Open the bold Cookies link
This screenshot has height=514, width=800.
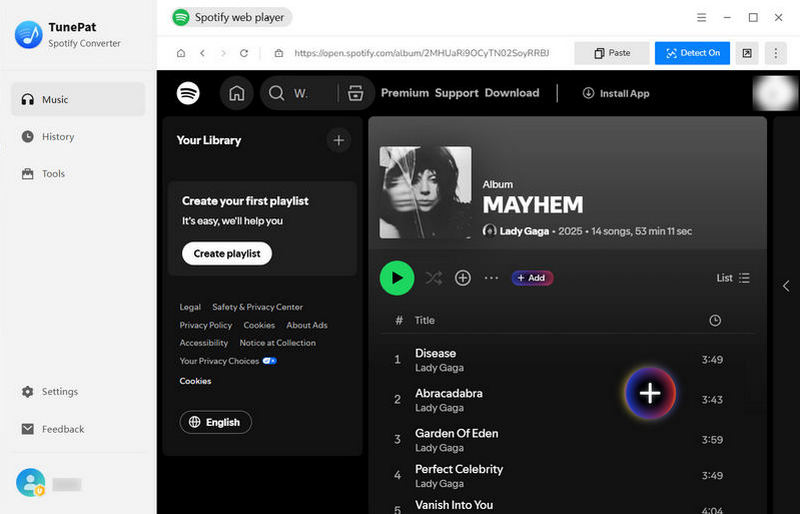coord(195,381)
